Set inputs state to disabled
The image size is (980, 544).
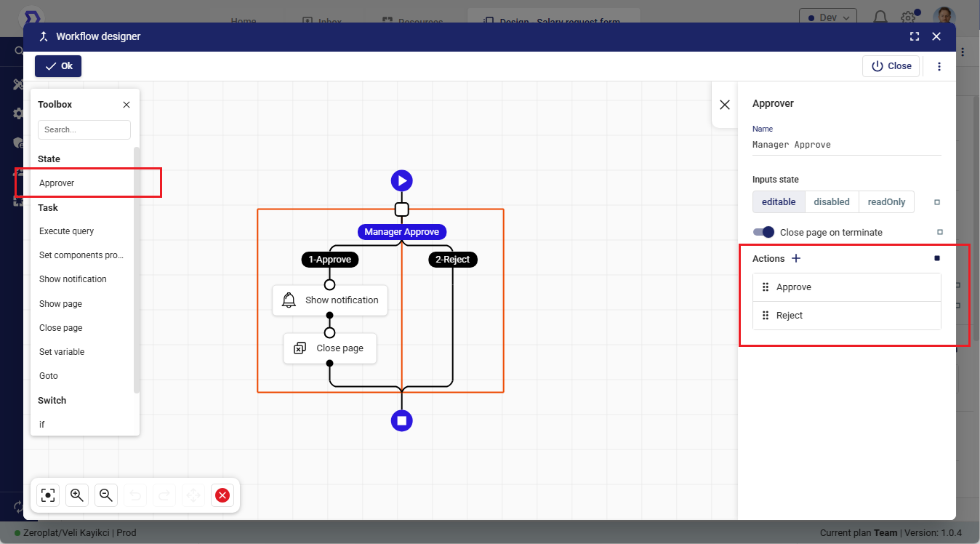[832, 202]
